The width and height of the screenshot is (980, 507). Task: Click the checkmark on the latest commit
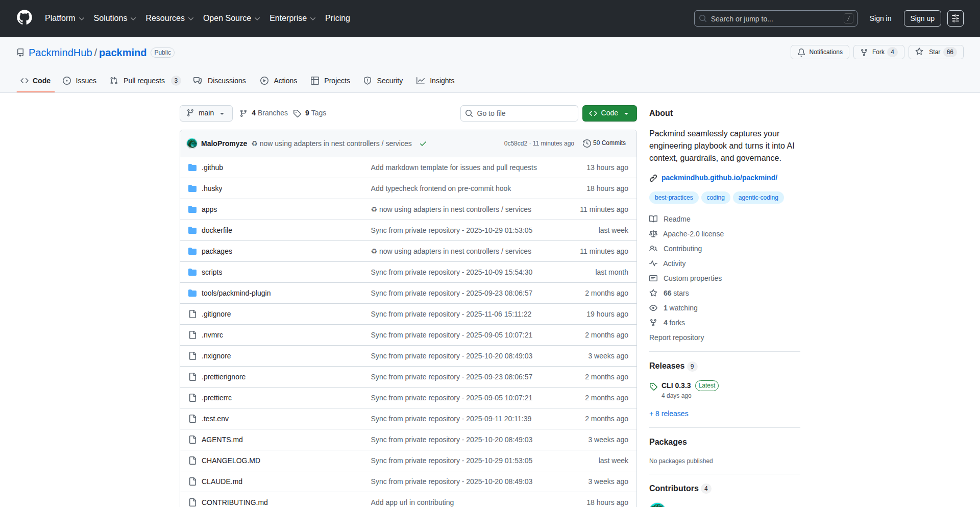point(423,143)
